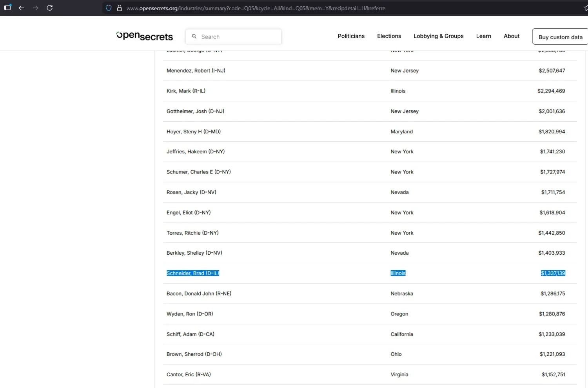
Task: Click Oregon in the Wyden row
Action: point(399,314)
